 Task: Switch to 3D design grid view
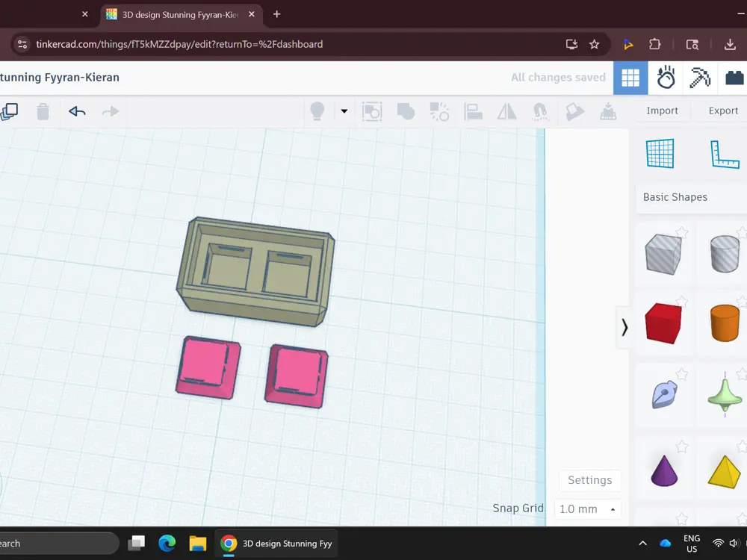coord(630,78)
